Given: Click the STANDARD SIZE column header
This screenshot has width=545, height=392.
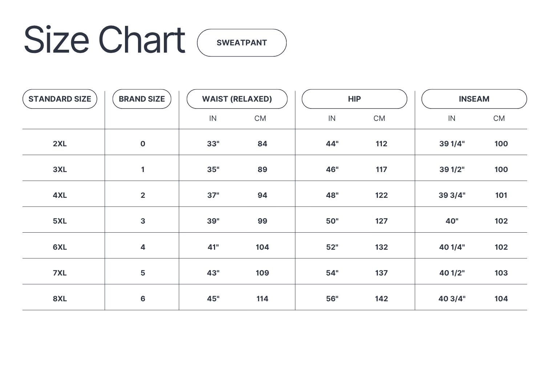Looking at the screenshot, I should [60, 99].
